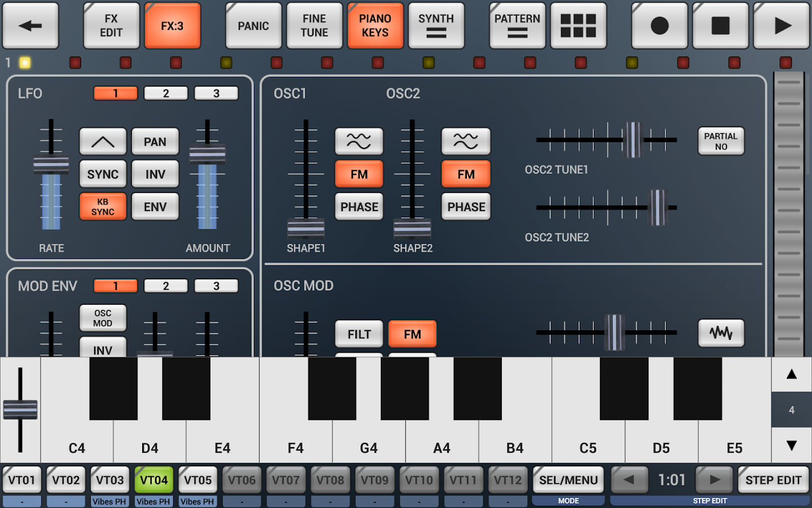Open the PATTERN menu
The image size is (812, 508).
pyautogui.click(x=517, y=26)
